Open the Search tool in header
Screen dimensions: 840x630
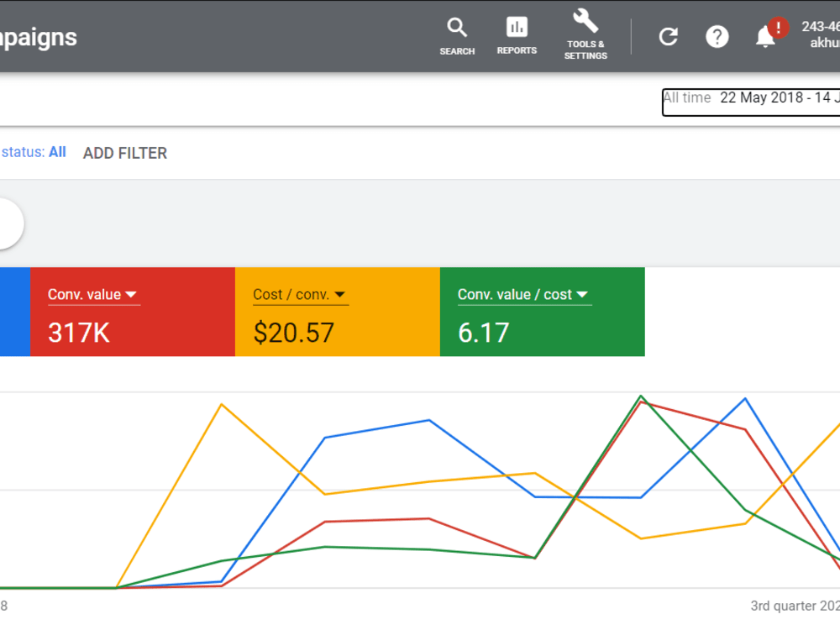pos(457,36)
